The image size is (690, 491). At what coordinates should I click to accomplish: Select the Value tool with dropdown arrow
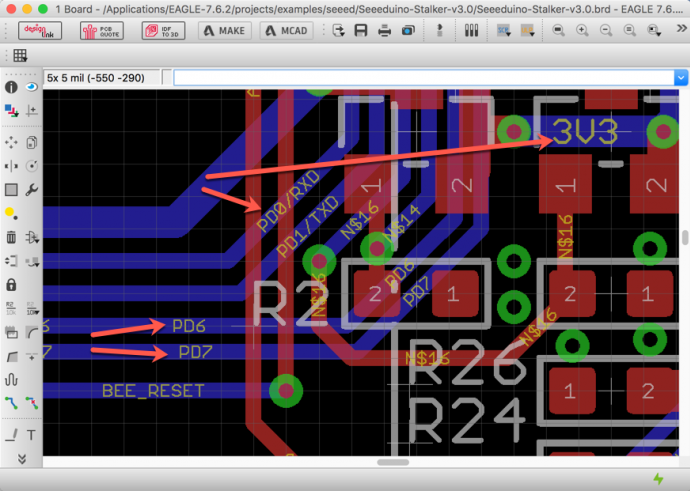point(32,308)
